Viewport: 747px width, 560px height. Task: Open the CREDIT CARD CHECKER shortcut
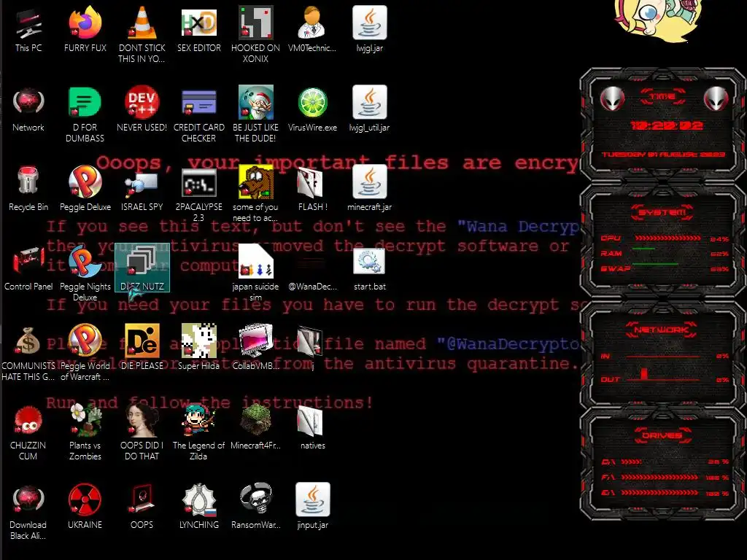click(198, 114)
